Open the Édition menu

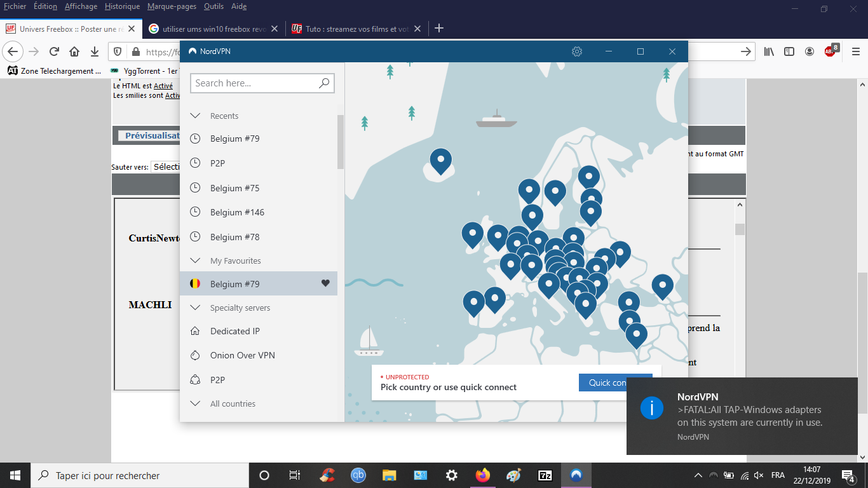click(x=44, y=6)
